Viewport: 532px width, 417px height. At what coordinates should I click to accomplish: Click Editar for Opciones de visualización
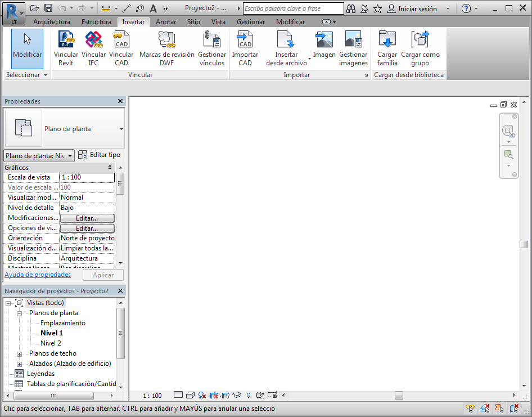click(x=87, y=228)
